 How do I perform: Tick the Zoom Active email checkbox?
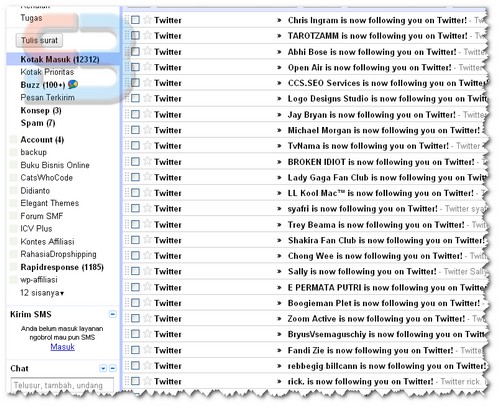[x=135, y=318]
